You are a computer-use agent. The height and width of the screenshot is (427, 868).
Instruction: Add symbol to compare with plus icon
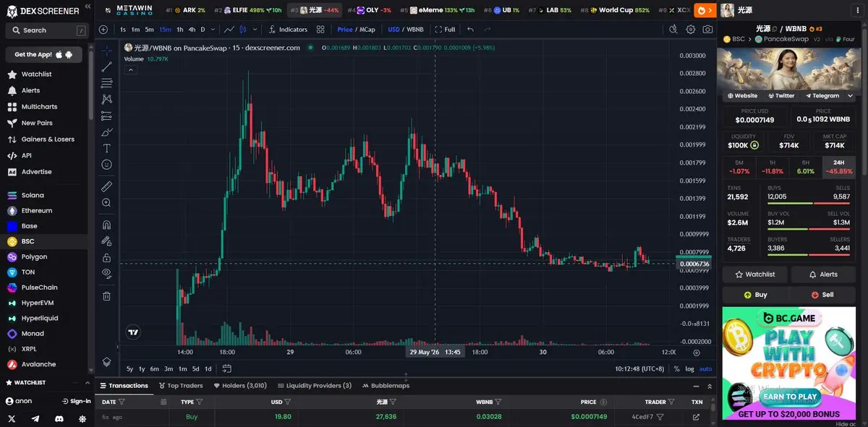(x=103, y=30)
